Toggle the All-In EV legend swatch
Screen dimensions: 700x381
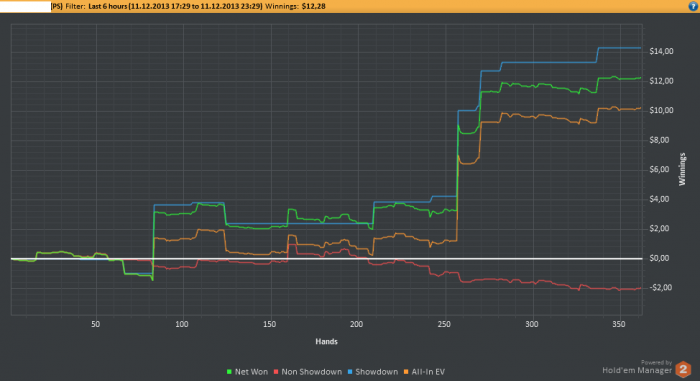coord(406,372)
